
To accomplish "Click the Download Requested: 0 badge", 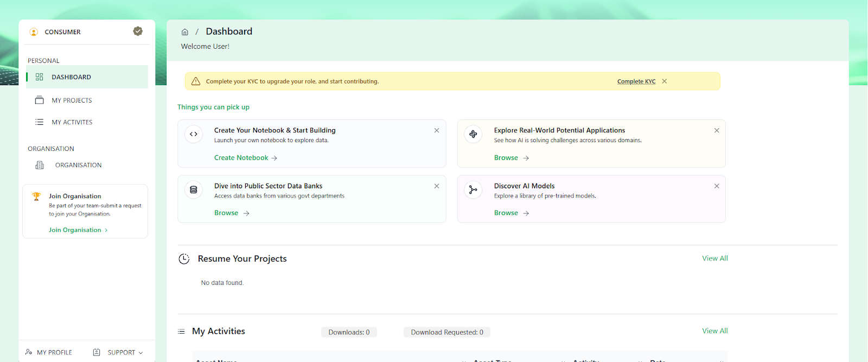I will (x=446, y=332).
